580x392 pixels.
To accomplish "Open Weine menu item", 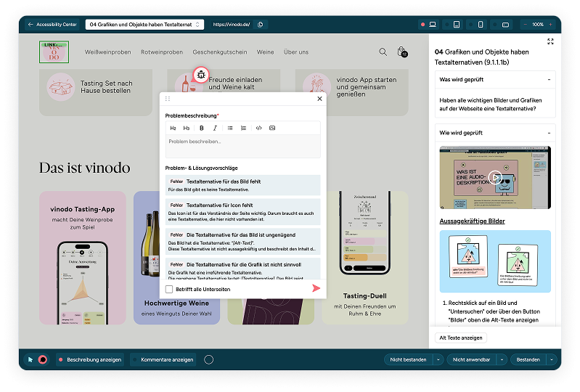I will coord(265,52).
